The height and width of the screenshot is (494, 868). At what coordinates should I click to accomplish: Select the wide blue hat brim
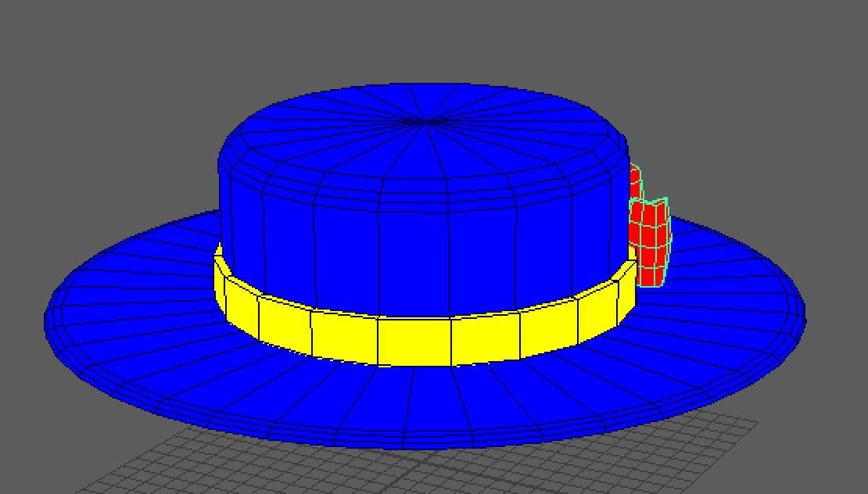click(x=425, y=399)
